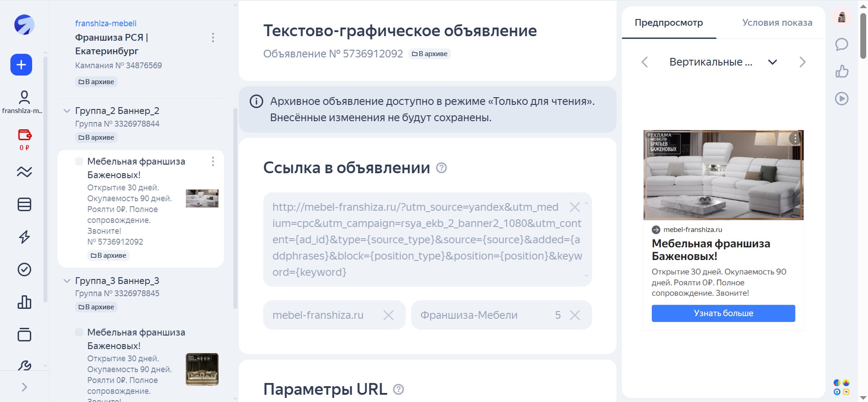
Task: Select text Группа № 3326978844
Action: coord(117,124)
